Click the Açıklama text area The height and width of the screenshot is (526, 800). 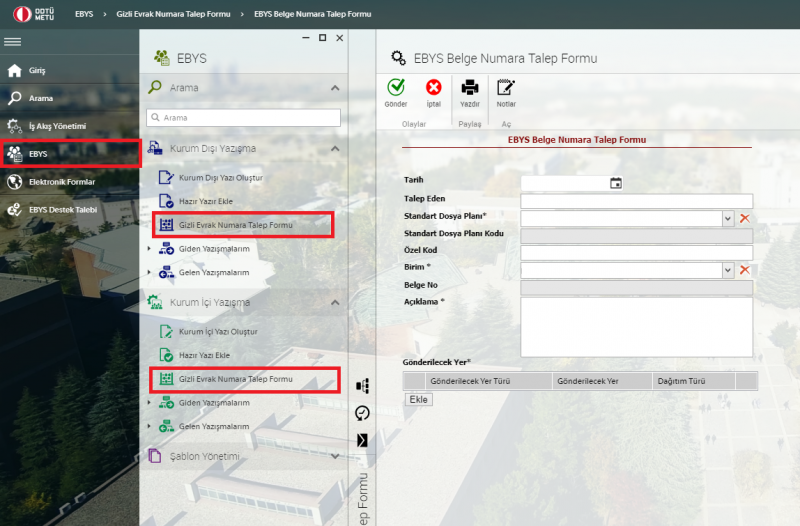click(x=637, y=327)
